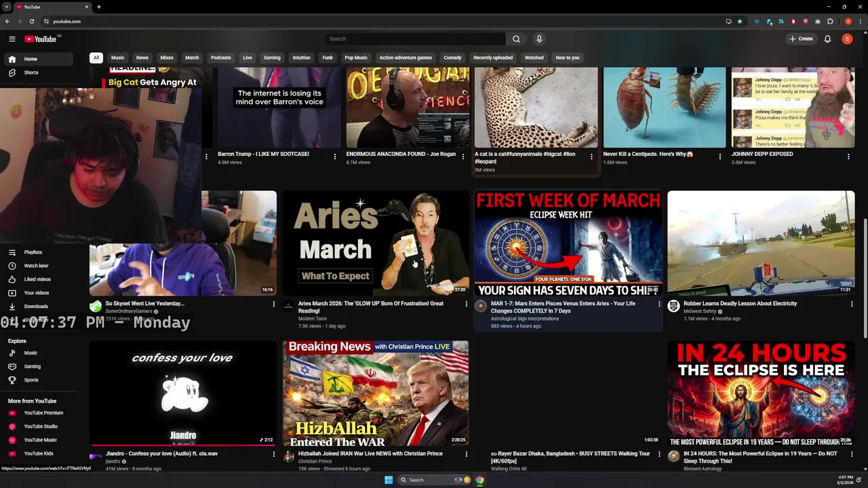The width and height of the screenshot is (868, 488).
Task: Open the notifications bell
Action: click(x=827, y=39)
